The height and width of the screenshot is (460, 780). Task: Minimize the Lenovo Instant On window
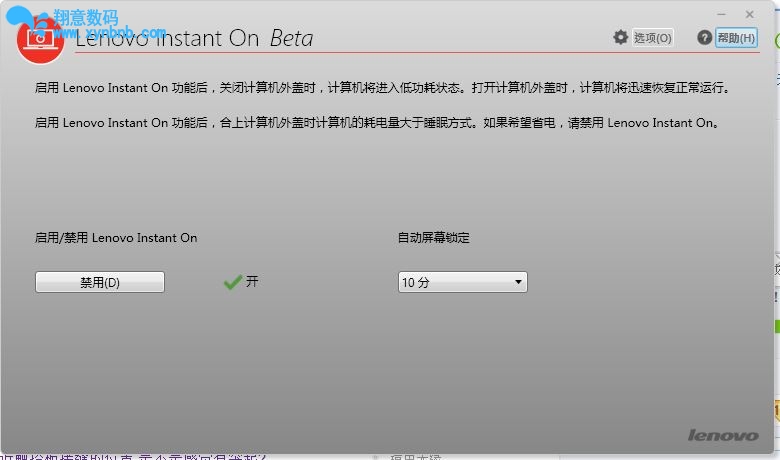point(721,14)
